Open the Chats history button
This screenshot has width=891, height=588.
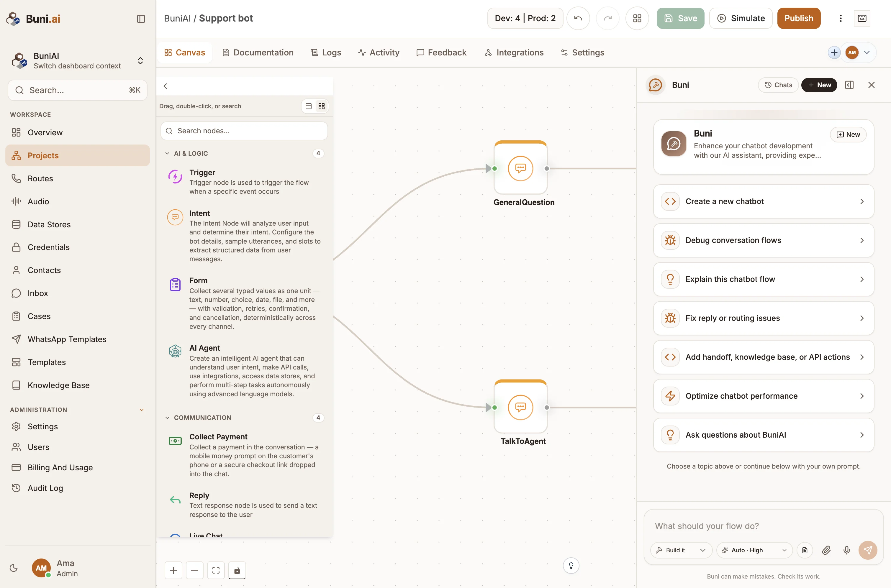point(778,85)
